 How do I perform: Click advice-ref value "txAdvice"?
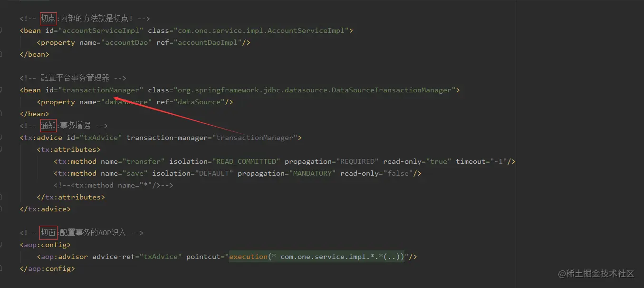(161, 257)
